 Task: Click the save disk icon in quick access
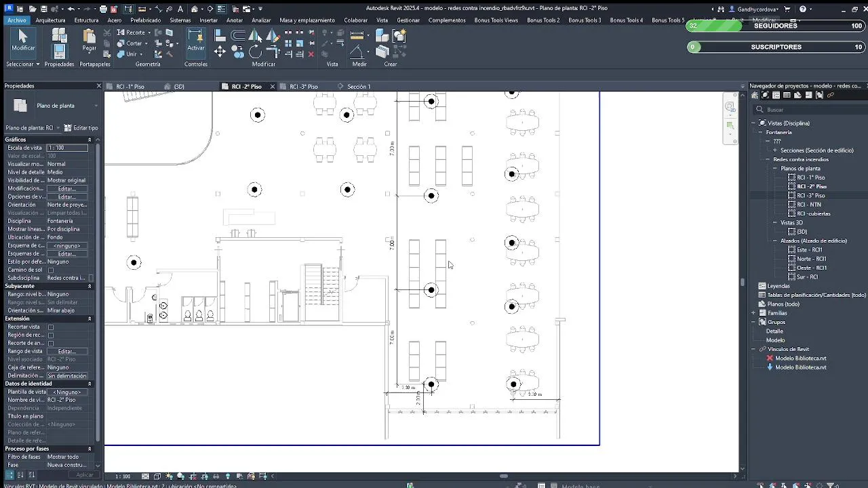coord(43,9)
